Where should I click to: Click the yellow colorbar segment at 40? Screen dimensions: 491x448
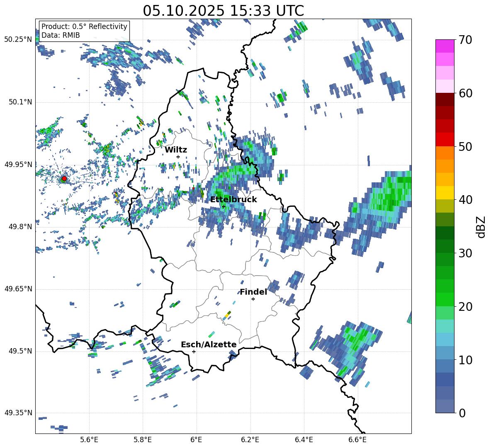click(445, 193)
